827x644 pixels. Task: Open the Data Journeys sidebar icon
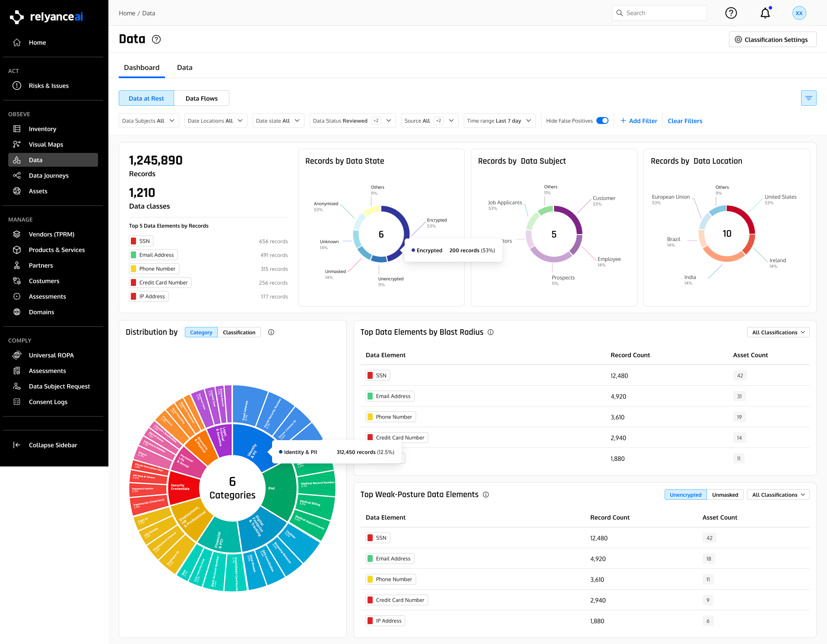point(17,175)
